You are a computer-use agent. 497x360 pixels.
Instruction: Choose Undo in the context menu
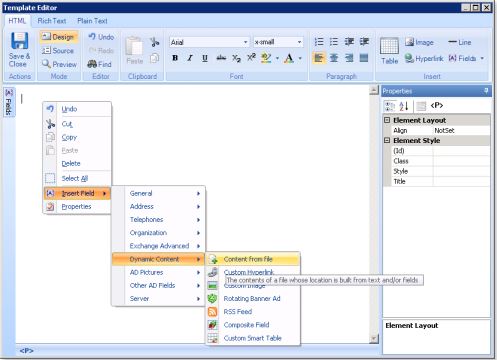tap(77, 109)
